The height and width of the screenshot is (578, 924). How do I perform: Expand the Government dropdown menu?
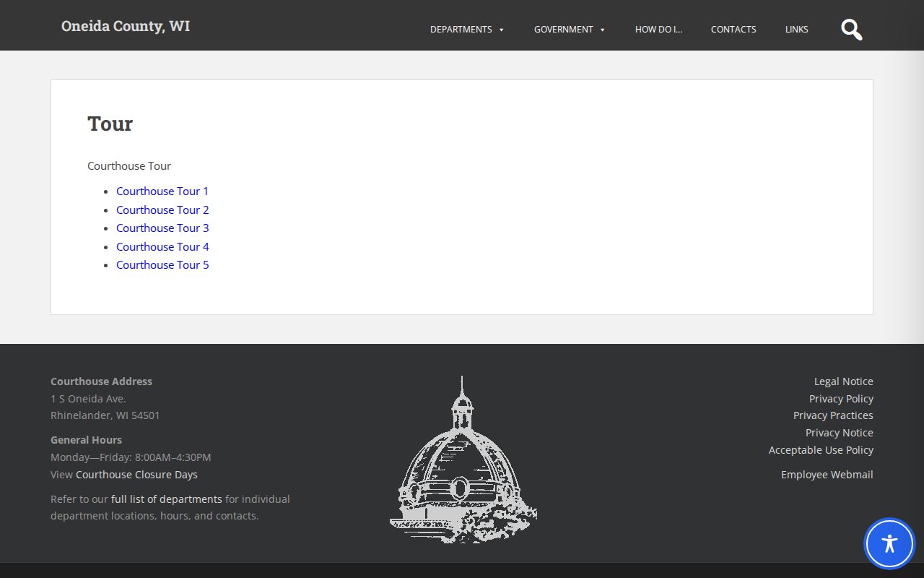coord(570,30)
